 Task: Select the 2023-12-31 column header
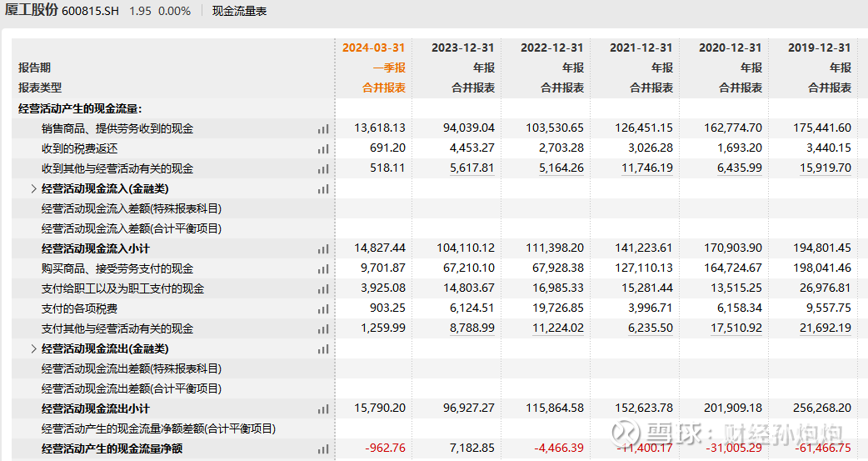(x=462, y=48)
